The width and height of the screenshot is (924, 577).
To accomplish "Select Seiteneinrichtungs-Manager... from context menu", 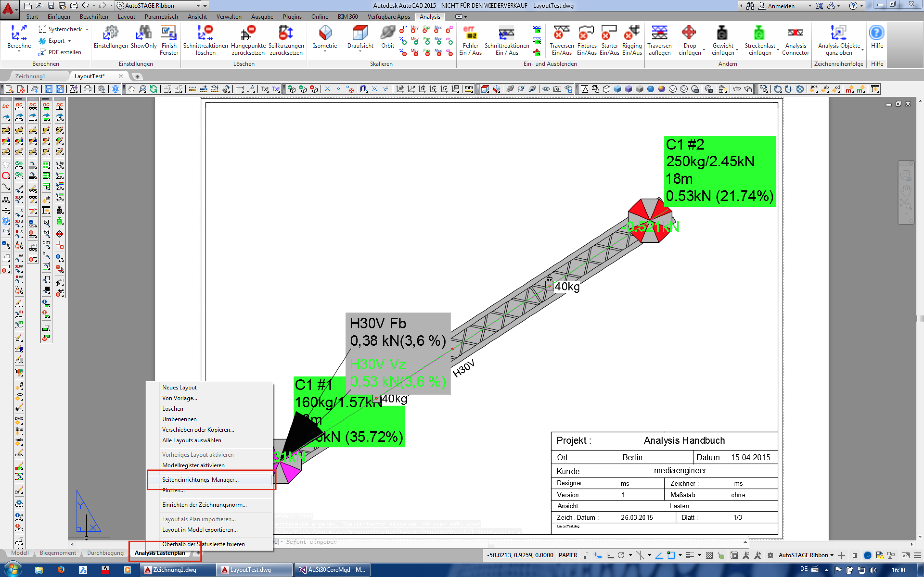I will pyautogui.click(x=200, y=480).
